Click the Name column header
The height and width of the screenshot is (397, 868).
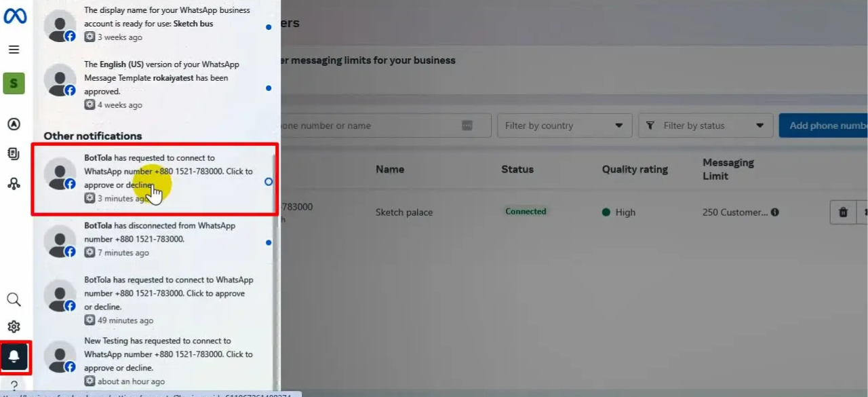[x=389, y=169]
